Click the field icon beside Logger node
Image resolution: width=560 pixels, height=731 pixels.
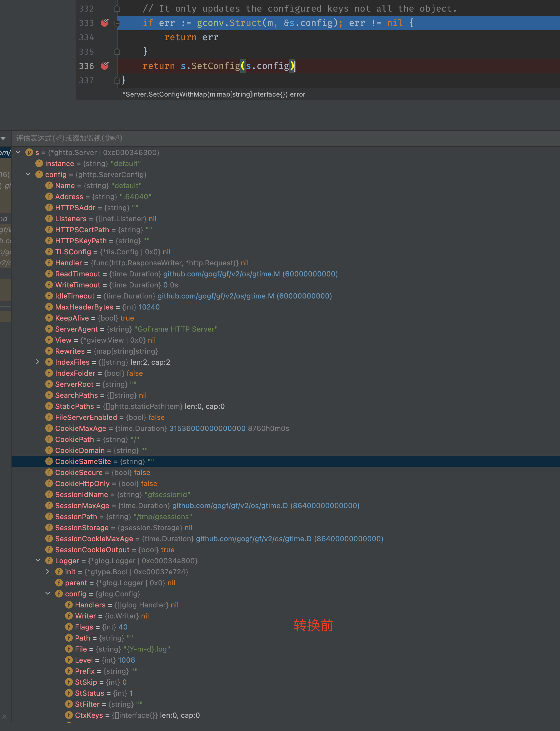click(49, 561)
